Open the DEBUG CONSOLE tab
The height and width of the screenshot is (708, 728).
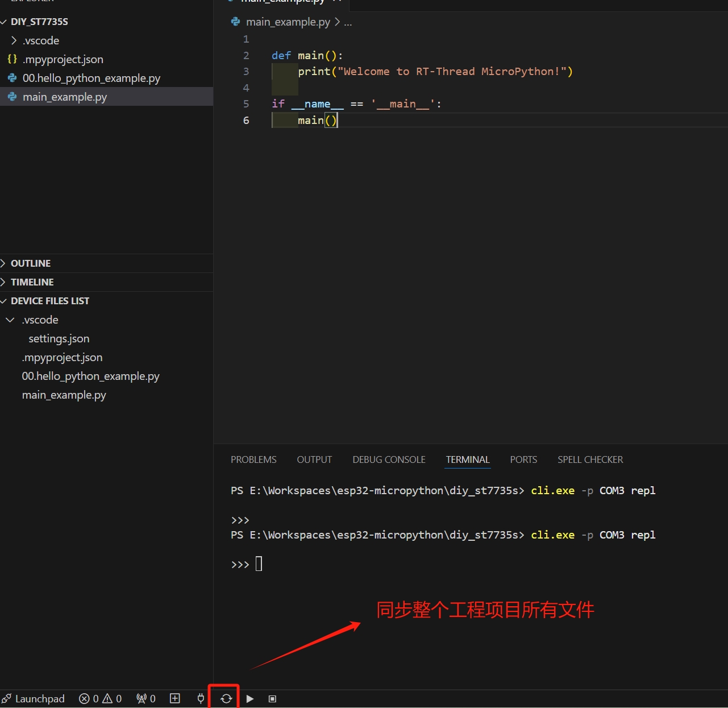pos(389,459)
